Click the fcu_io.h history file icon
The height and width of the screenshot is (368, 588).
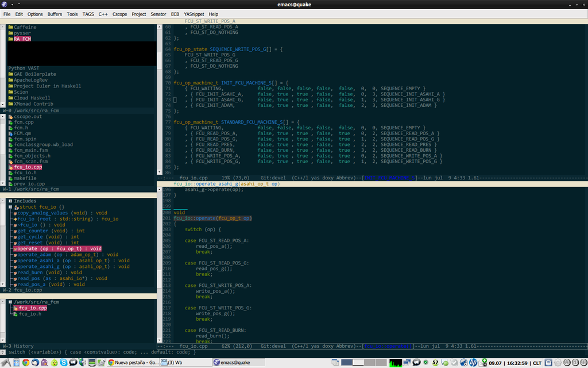16,314
